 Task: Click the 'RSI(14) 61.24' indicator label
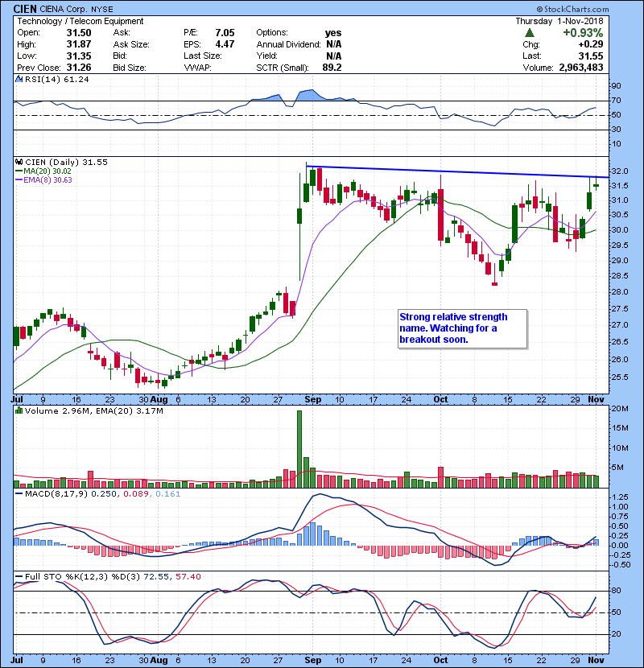coord(56,79)
